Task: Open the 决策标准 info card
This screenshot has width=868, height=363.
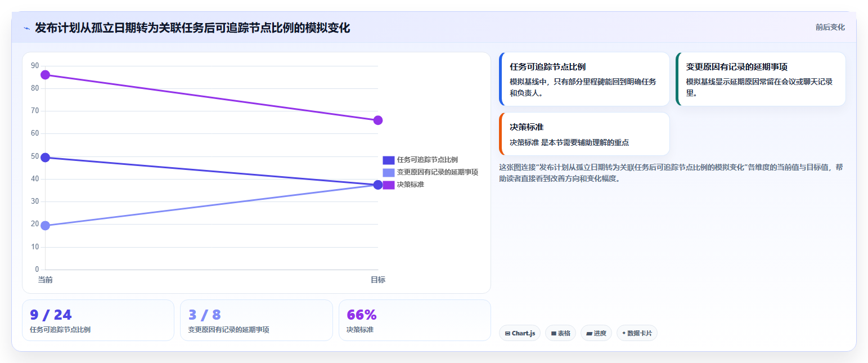Action: point(584,134)
